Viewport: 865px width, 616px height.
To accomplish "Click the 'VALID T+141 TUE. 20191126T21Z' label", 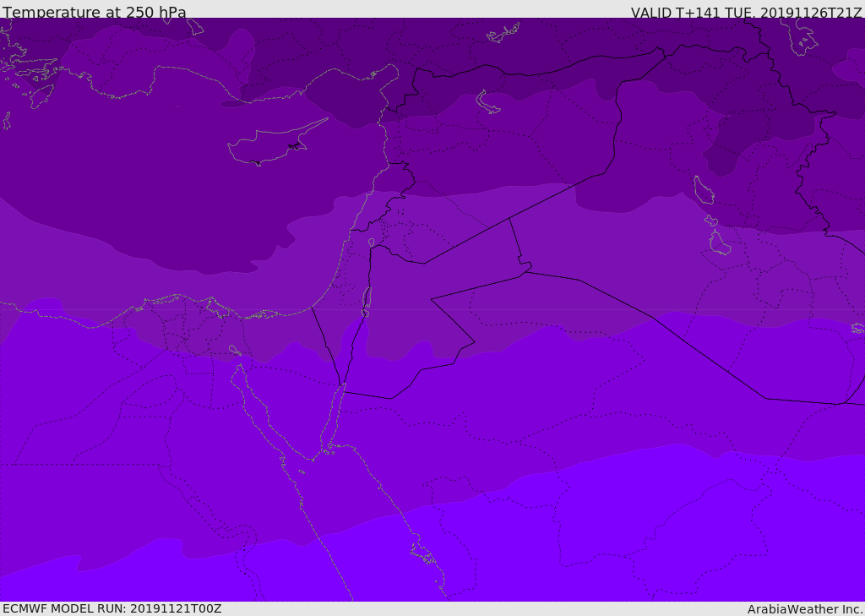I will [747, 13].
